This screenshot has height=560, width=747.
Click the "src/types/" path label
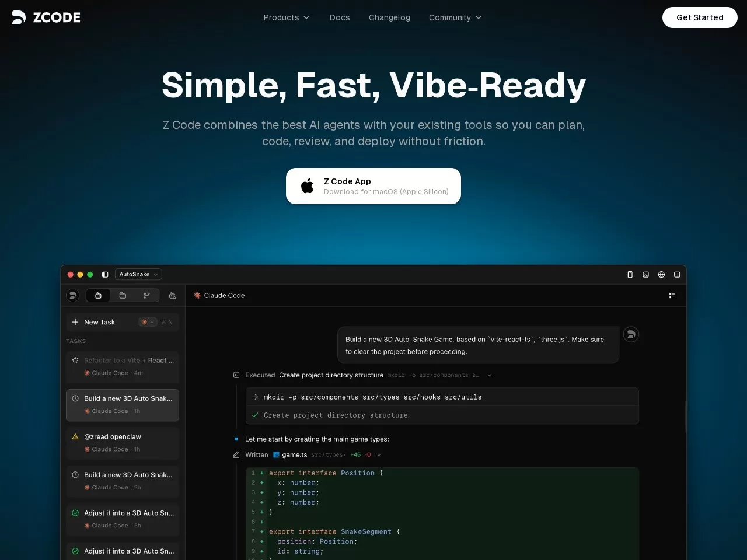point(329,455)
